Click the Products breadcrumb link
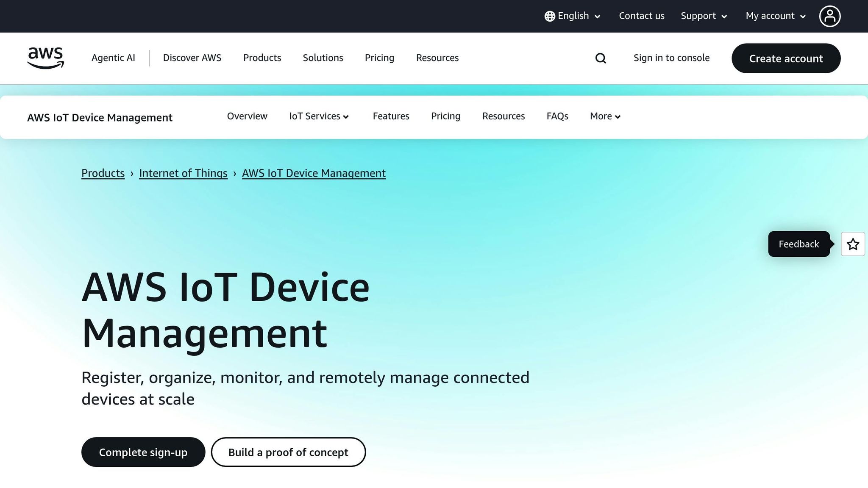The image size is (868, 488). pos(103,173)
